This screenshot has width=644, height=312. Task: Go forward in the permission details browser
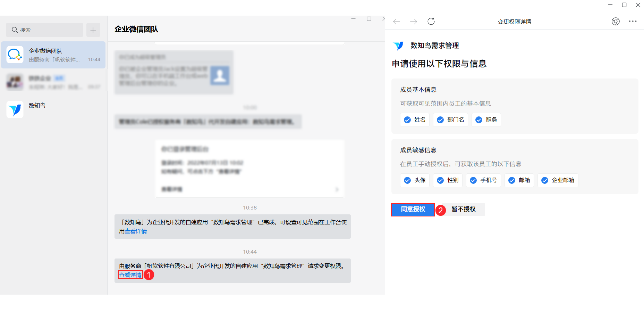pos(414,22)
